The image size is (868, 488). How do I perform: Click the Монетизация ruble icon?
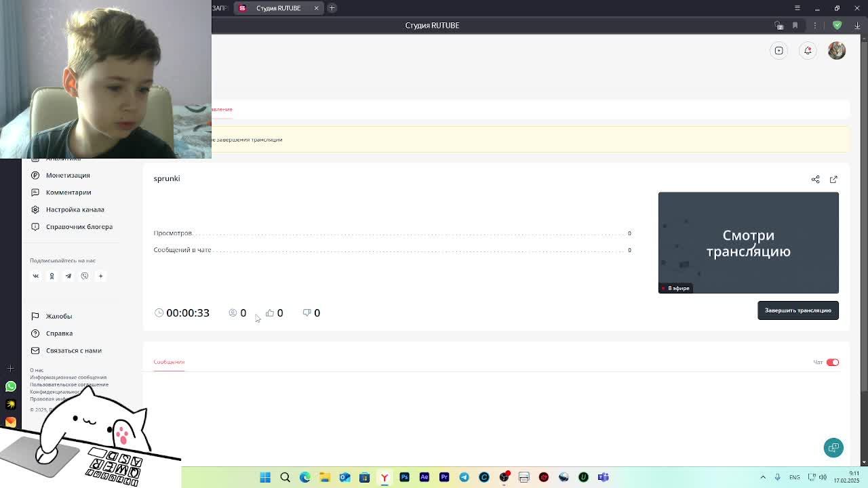(35, 175)
